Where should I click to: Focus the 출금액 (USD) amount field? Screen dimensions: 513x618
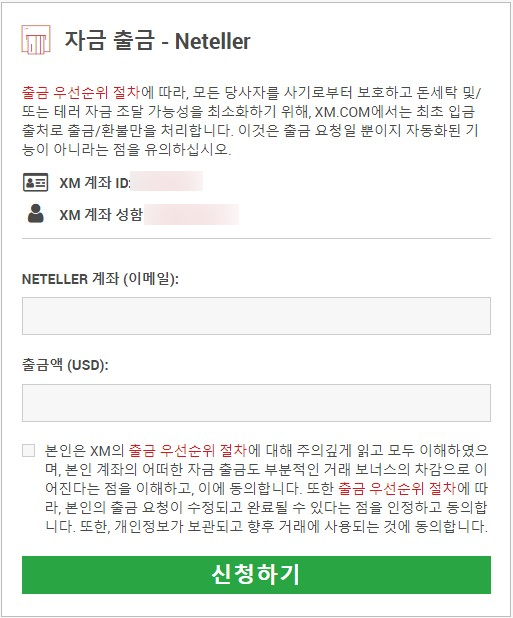pos(256,403)
